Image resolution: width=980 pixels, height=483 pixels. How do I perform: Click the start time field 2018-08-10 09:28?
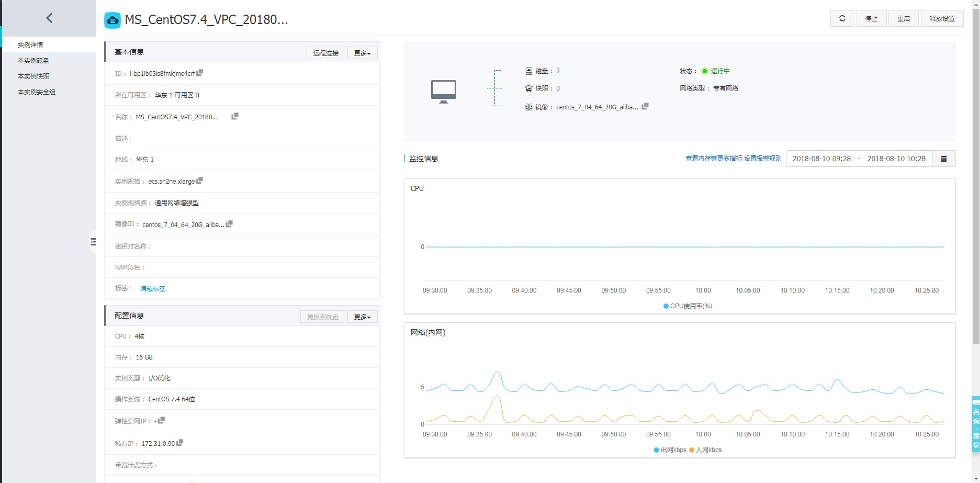[x=821, y=159]
